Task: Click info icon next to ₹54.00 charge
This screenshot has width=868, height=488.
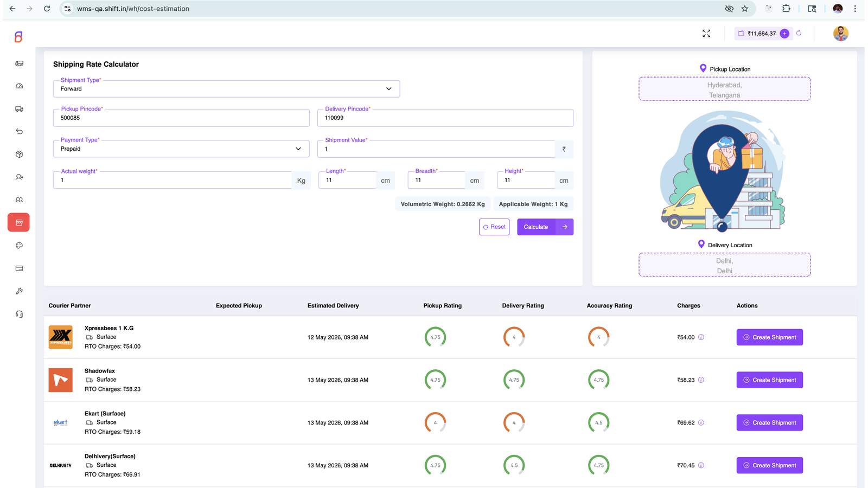Action: pos(701,337)
